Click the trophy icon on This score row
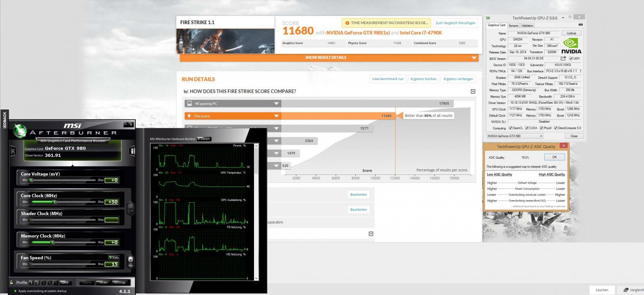This screenshot has width=644, height=295. tap(189, 116)
